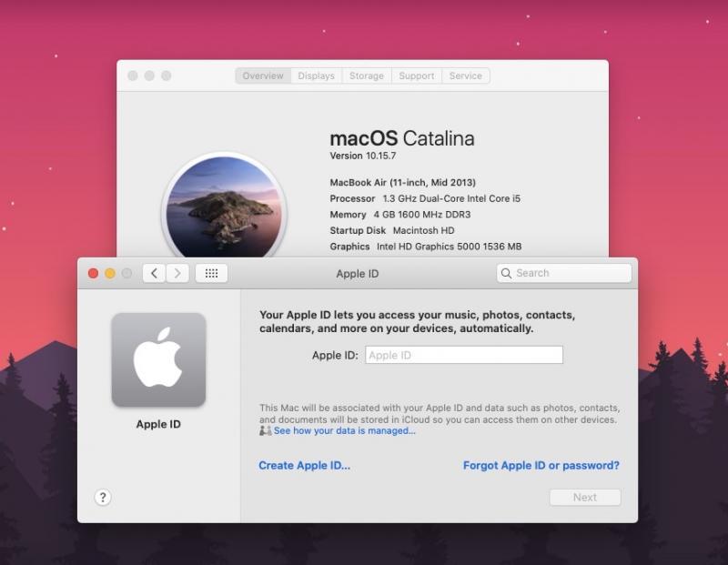728x565 pixels.
Task: Click the macOS Catalina title
Action: pos(402,138)
